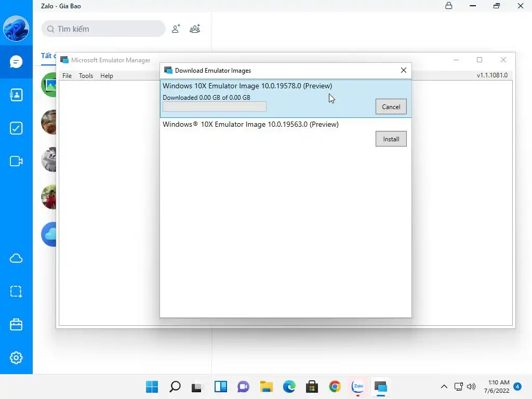Click the Microsoft Emulator Manager title icon
This screenshot has width=532, height=399.
(64, 60)
